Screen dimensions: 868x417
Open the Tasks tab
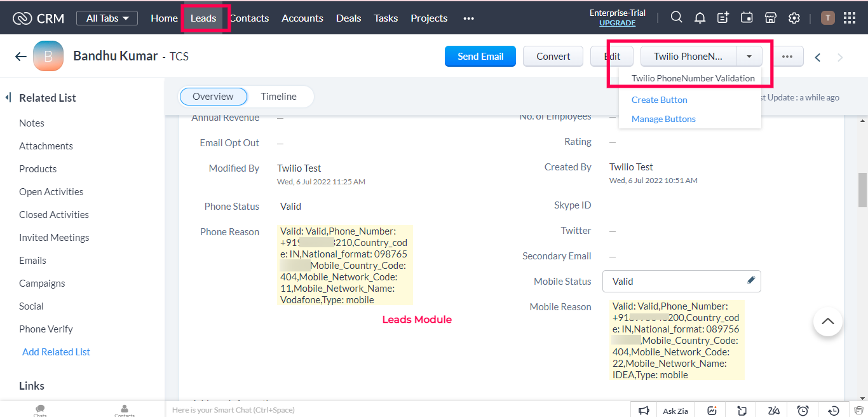(386, 18)
